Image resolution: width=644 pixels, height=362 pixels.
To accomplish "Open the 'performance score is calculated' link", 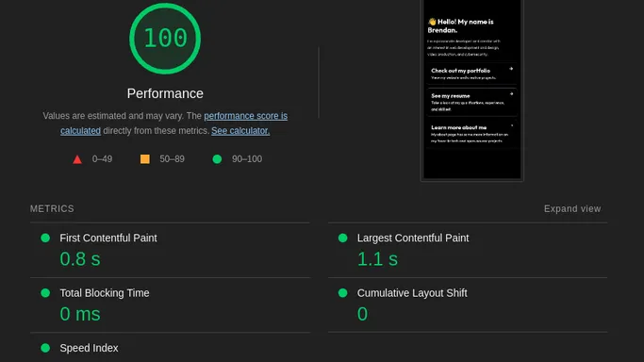I will click(245, 116).
